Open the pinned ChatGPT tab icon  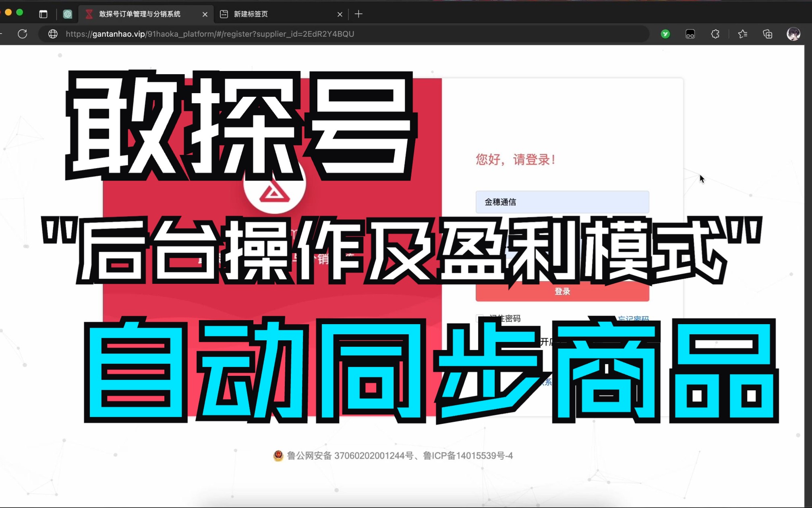click(68, 14)
